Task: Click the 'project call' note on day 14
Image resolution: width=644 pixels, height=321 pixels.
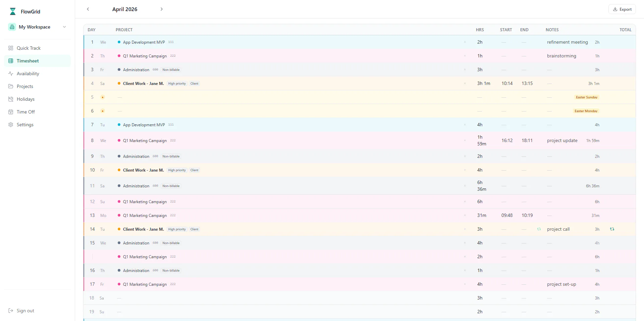Action: tap(558, 229)
